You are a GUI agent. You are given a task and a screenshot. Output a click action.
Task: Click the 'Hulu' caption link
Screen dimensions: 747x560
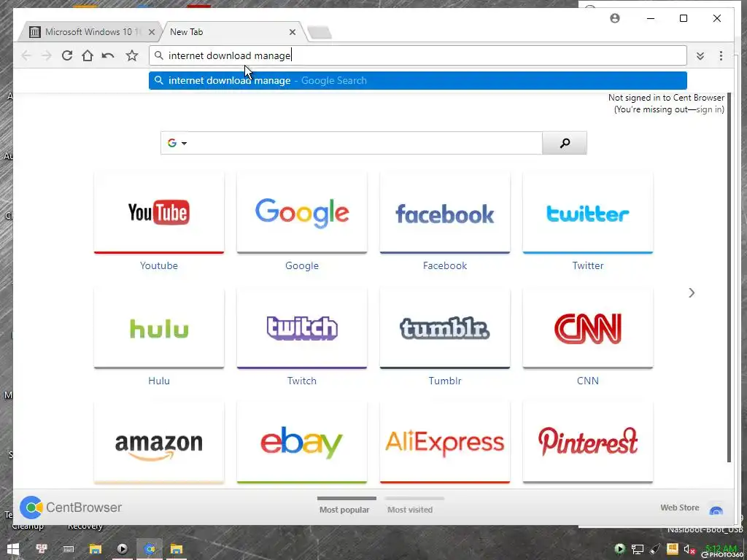coord(159,381)
